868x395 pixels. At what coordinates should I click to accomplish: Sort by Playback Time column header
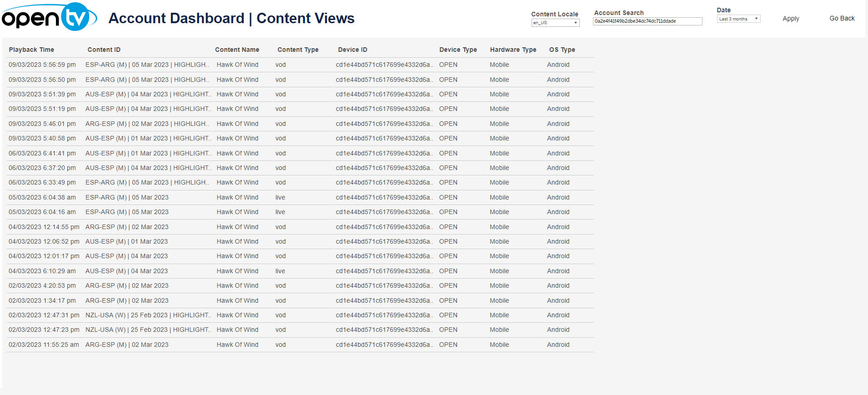[x=31, y=50]
